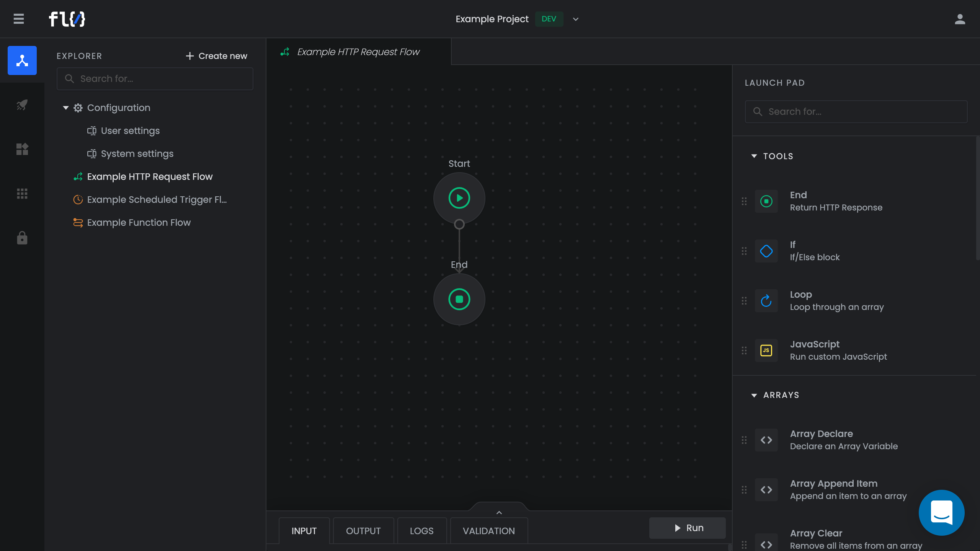Open the lock security sidebar icon

point(22,238)
